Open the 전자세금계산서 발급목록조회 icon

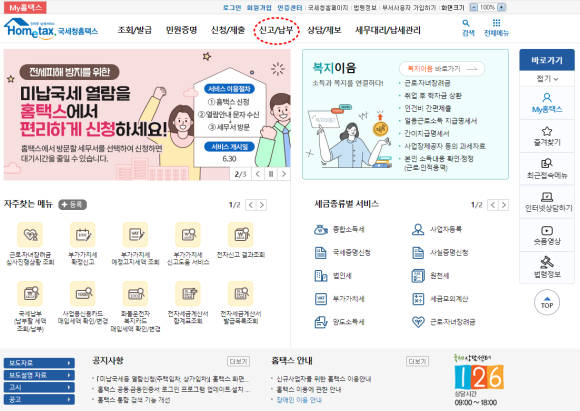(240, 294)
